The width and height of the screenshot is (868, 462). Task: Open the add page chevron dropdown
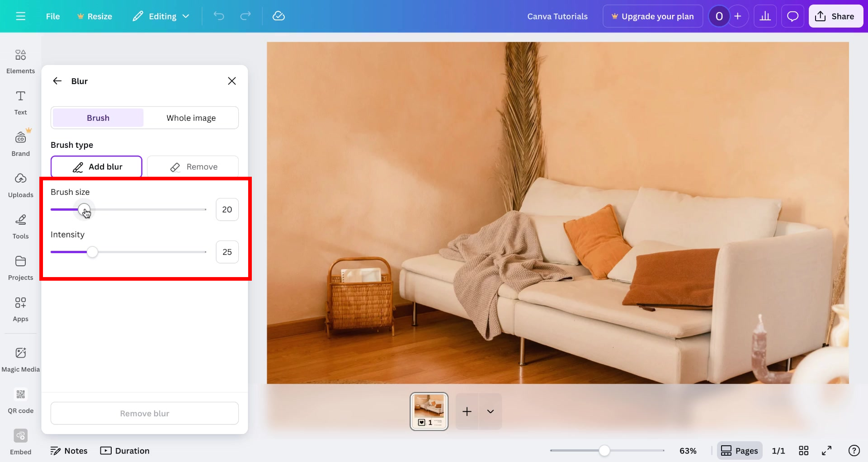(x=491, y=411)
